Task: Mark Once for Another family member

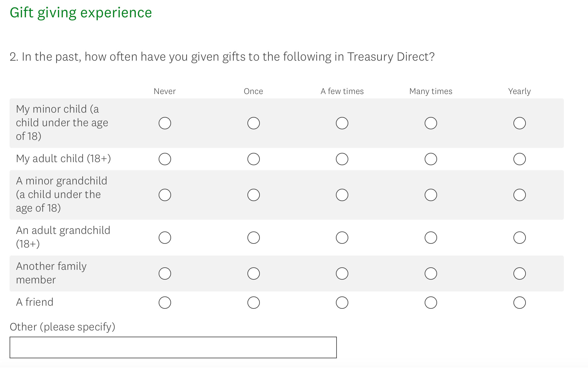Action: point(253,274)
